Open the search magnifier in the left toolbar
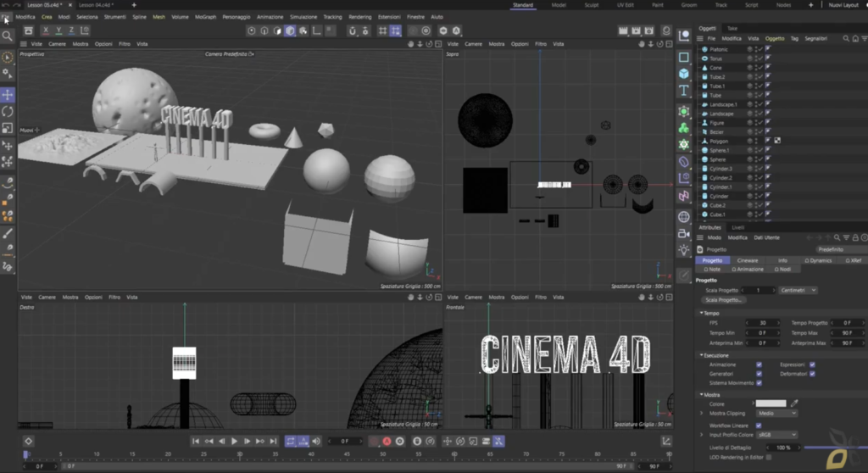868x473 pixels. tap(7, 36)
